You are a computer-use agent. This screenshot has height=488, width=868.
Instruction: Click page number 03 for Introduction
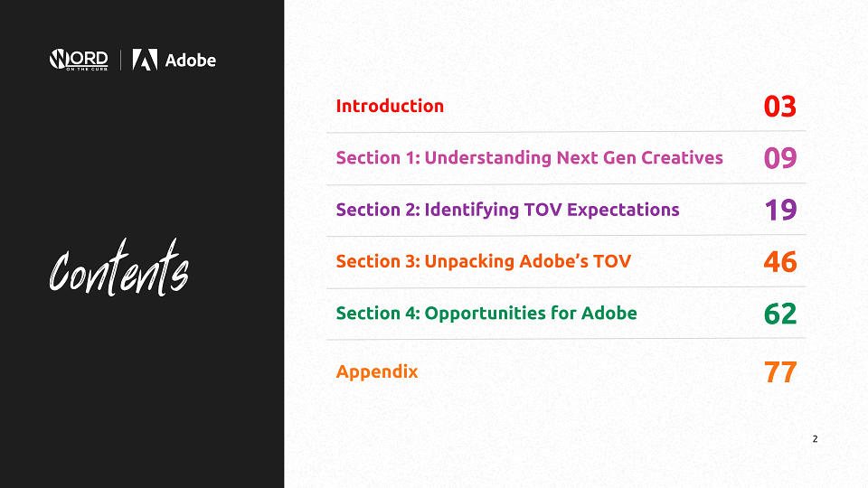click(x=780, y=107)
